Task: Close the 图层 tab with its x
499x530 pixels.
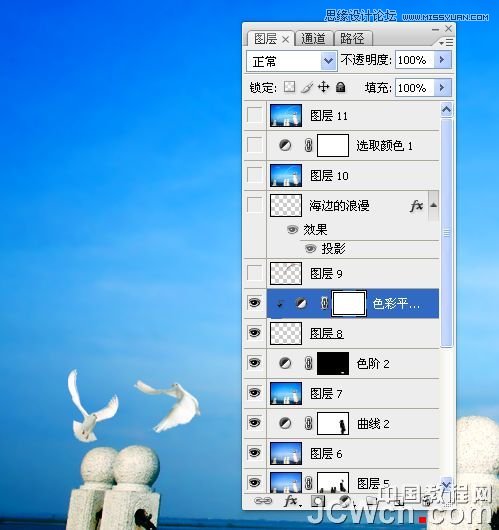Action: click(x=285, y=40)
